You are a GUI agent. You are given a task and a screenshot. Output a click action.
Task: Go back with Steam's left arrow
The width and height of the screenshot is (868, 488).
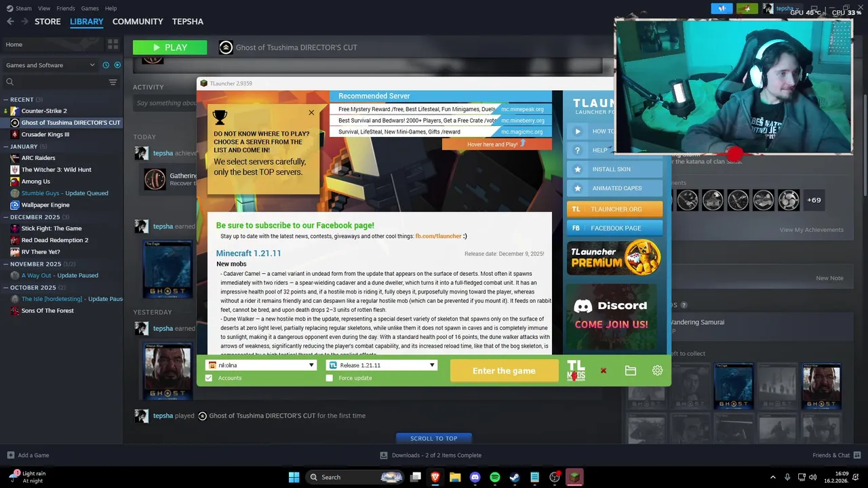click(x=10, y=22)
